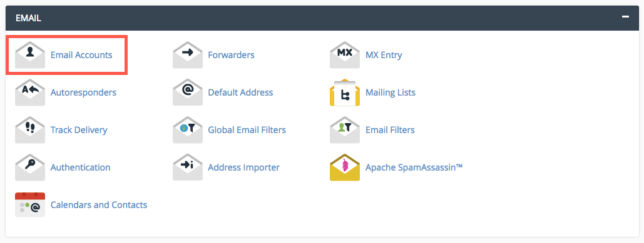
Task: Open the Apache SpamAssassin feather icon
Action: point(345,167)
